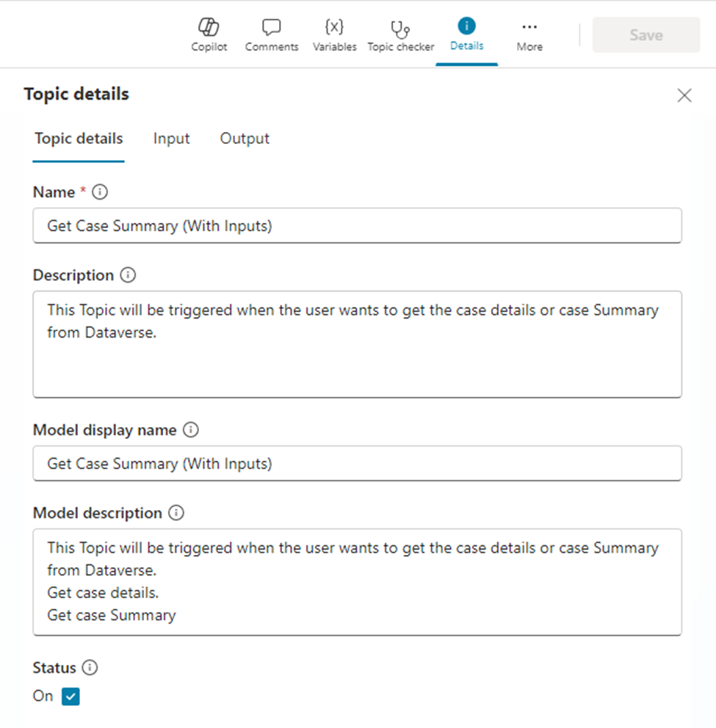Click inside the Description text area

[357, 344]
